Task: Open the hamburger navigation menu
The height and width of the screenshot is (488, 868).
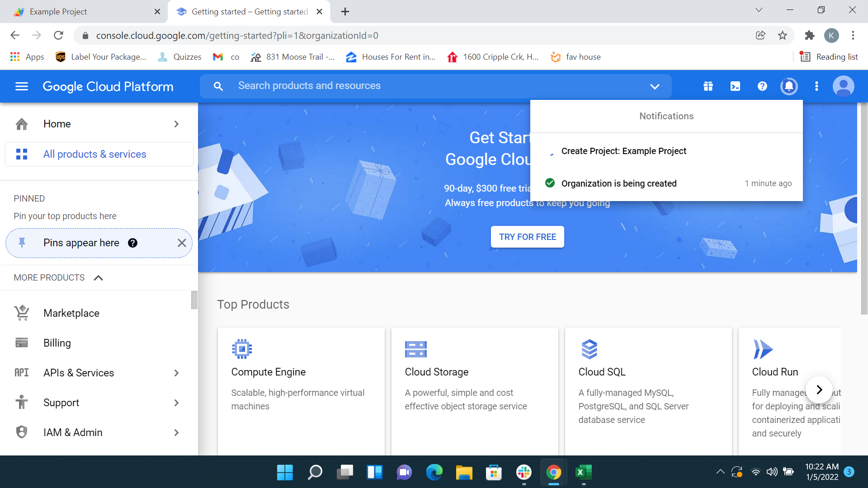Action: click(x=22, y=86)
